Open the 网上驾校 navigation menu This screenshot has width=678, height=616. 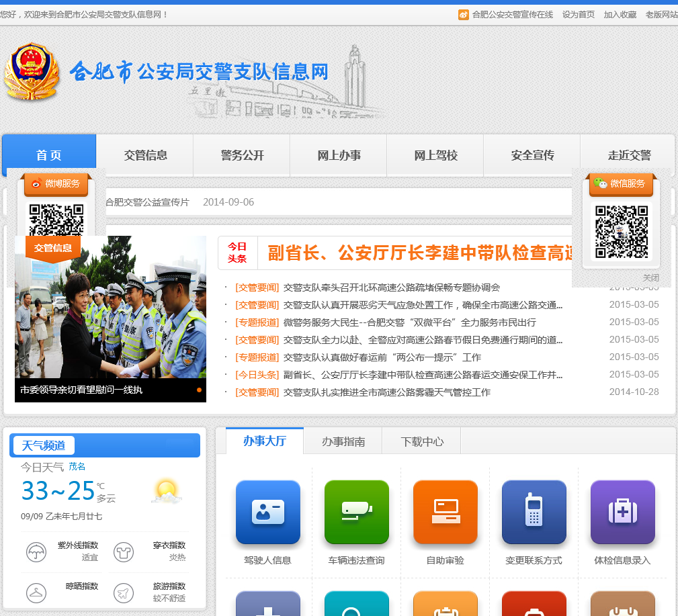[x=436, y=155]
